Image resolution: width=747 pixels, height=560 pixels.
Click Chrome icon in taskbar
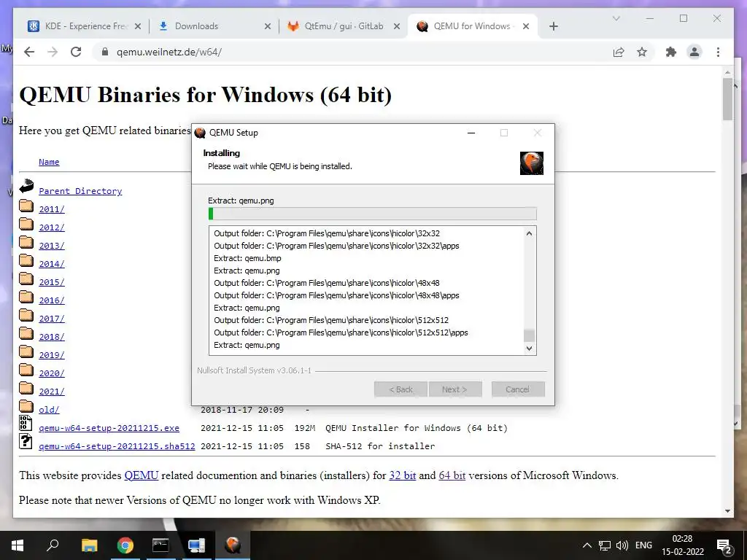pos(125,545)
